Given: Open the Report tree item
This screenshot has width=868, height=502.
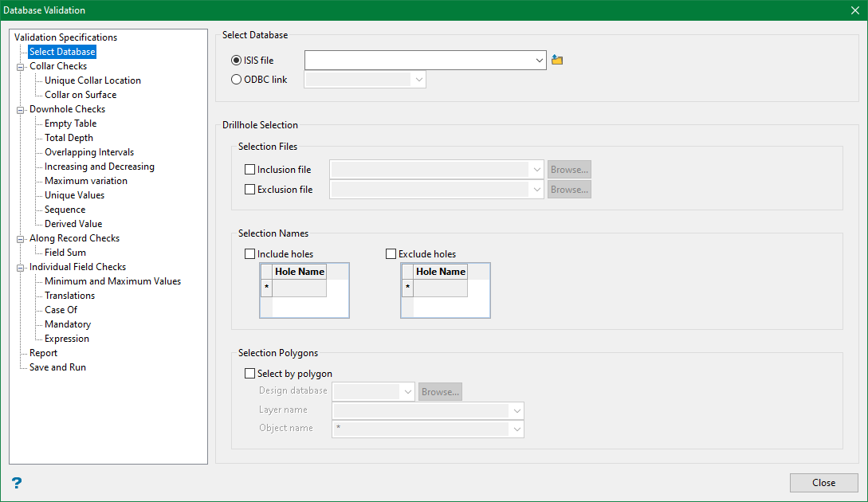Looking at the screenshot, I should 43,353.
